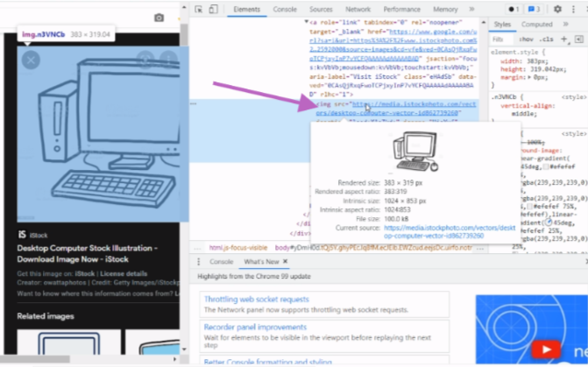Play the YouTube video thumbnail
Viewport: 588px width, 367px height.
point(546,349)
